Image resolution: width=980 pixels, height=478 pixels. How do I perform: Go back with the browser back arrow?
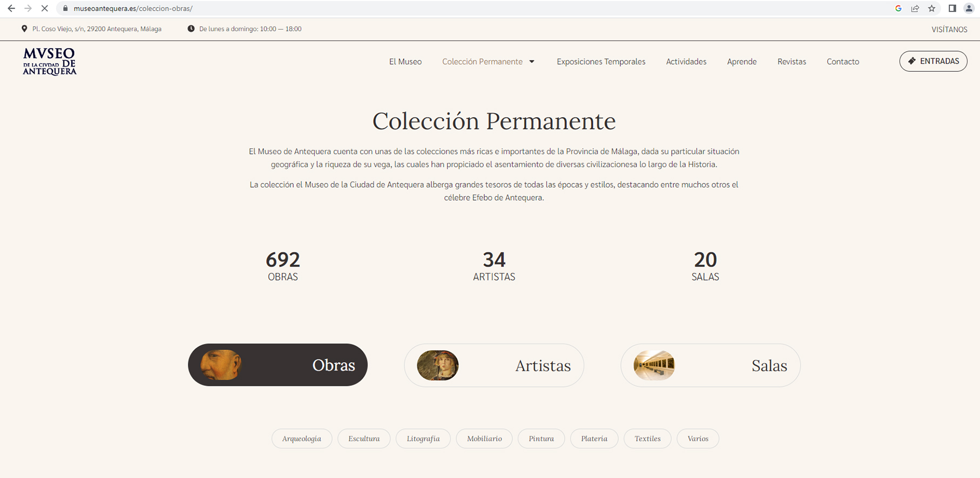coord(11,9)
